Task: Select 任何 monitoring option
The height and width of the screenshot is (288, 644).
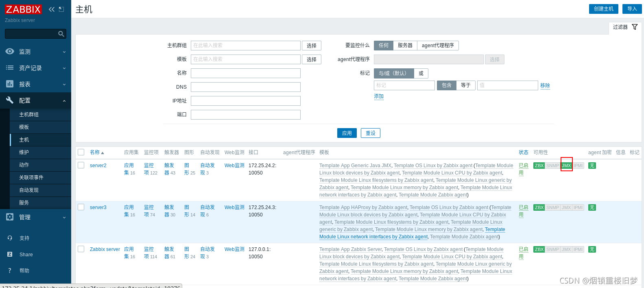Action: coord(384,45)
